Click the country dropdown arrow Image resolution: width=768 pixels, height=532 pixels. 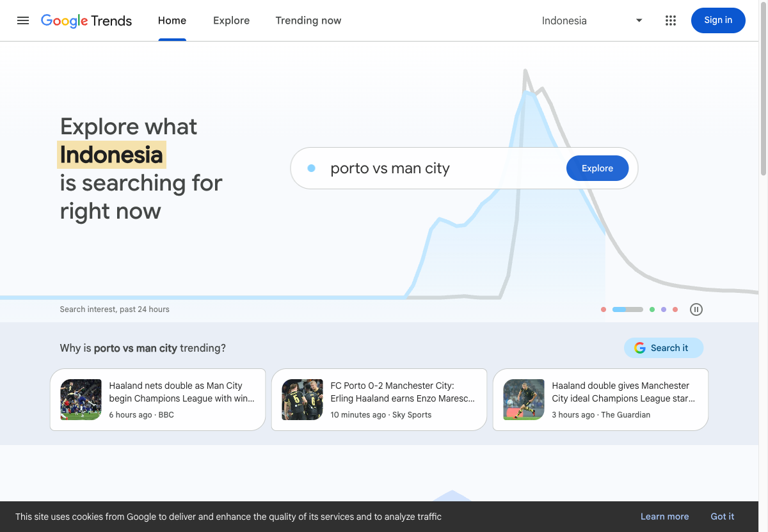coord(639,20)
